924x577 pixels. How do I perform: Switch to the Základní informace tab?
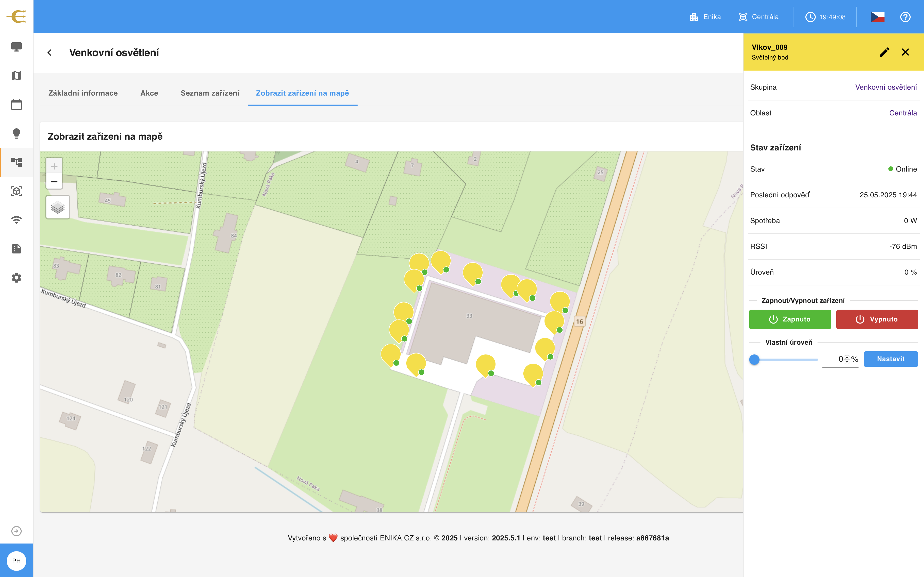click(83, 93)
